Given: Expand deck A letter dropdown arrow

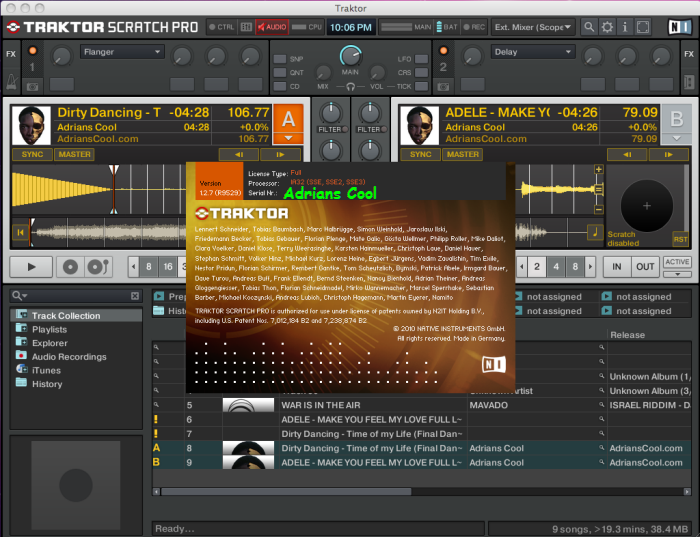Looking at the screenshot, I should click(x=288, y=138).
